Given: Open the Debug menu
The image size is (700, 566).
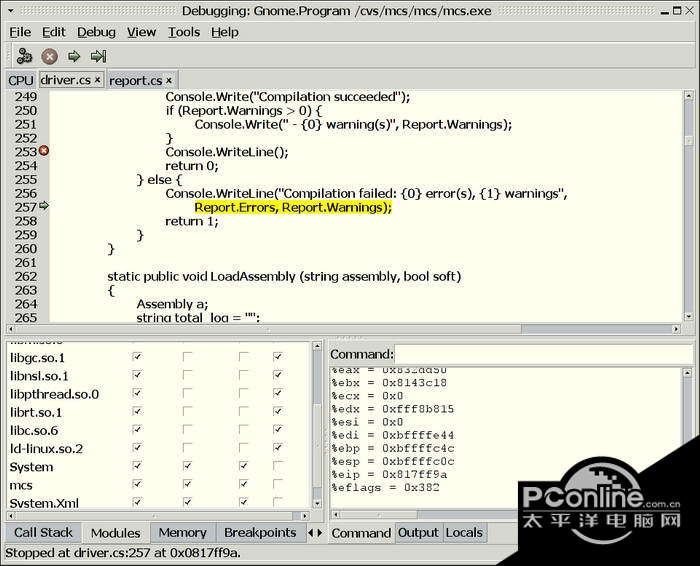Looking at the screenshot, I should (96, 32).
